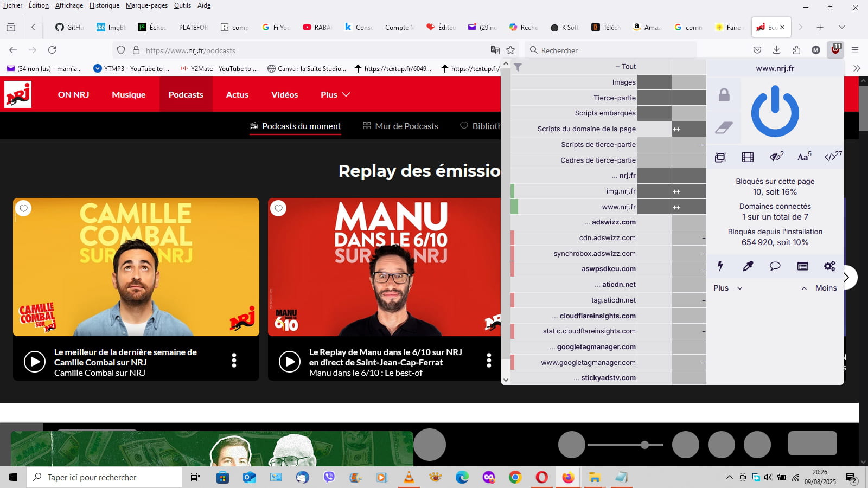This screenshot has width=868, height=488.
Task: Click local rule cell for Images row
Action: click(x=689, y=82)
